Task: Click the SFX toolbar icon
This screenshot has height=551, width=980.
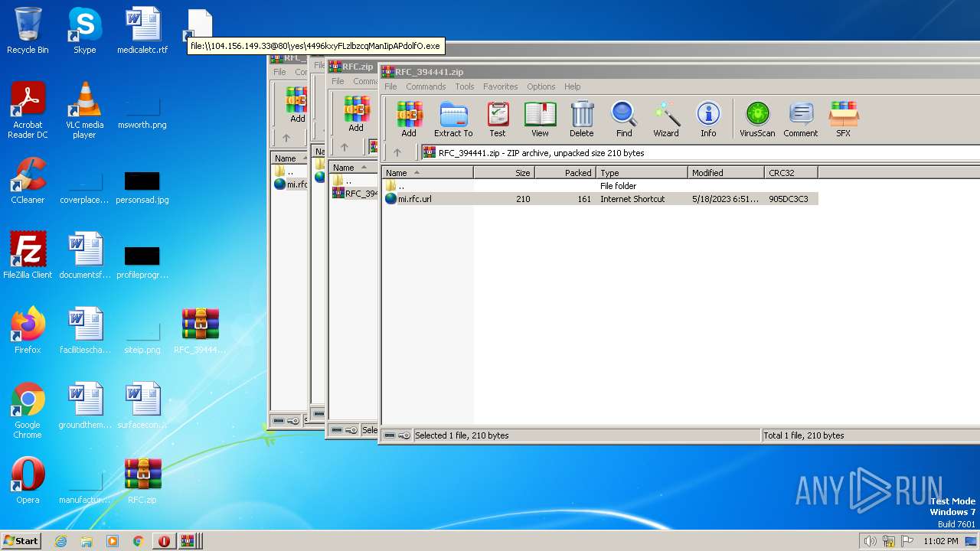Action: [843, 119]
